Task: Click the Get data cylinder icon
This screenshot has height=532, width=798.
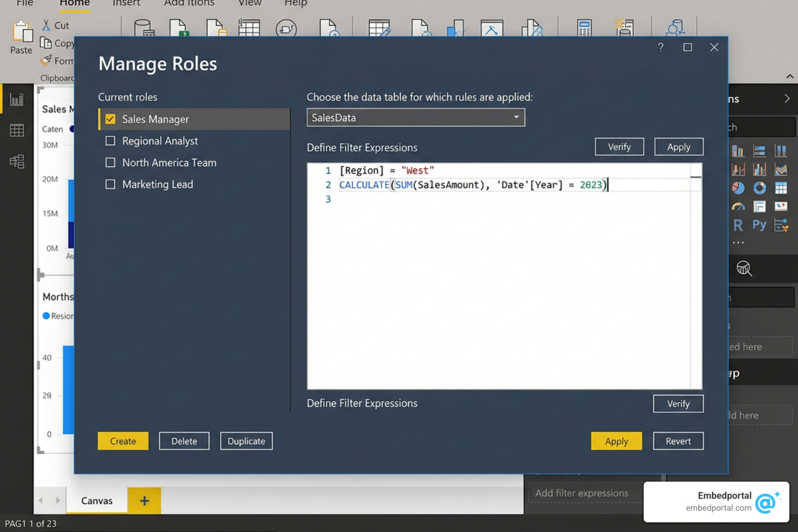Action: click(x=143, y=28)
